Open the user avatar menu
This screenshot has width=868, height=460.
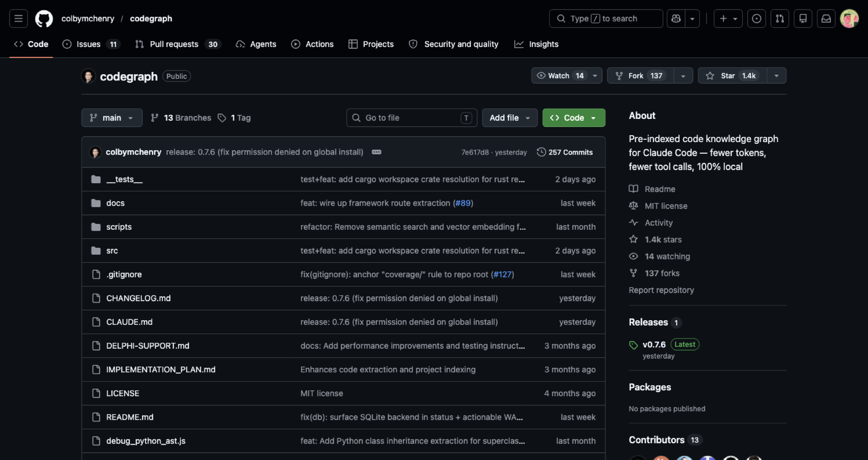(x=849, y=19)
